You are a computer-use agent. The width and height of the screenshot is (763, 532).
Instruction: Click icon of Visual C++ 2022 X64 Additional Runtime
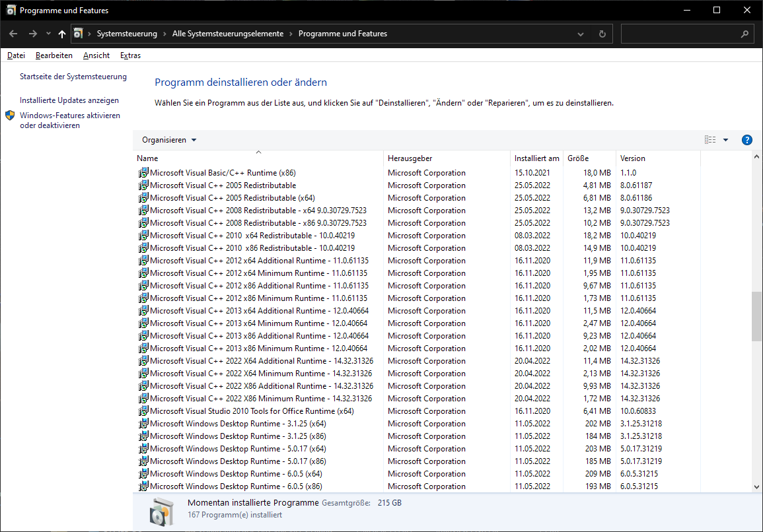143,361
